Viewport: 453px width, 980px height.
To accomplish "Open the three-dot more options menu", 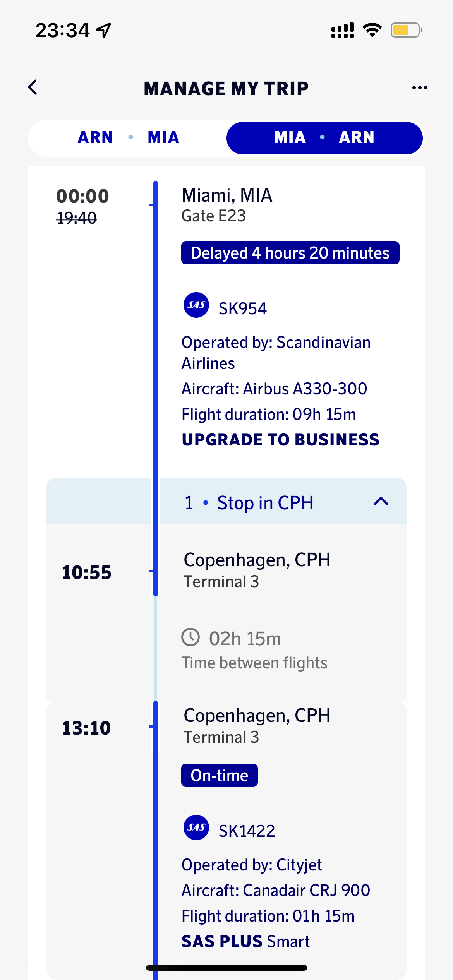I will (x=420, y=88).
